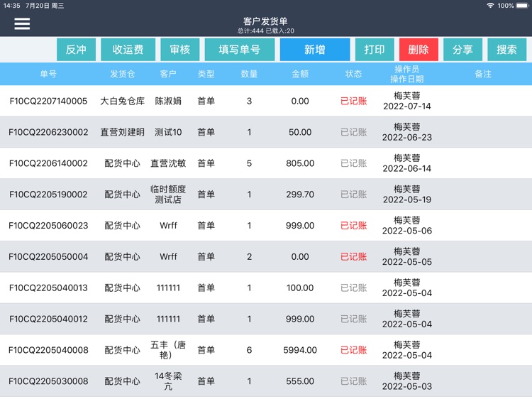The width and height of the screenshot is (532, 399).
Task: Select the 客户 column header
Action: pos(168,74)
